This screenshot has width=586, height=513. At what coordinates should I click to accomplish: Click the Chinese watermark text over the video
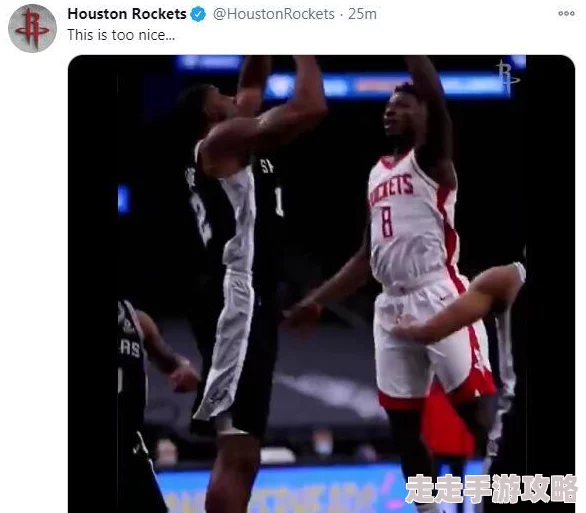click(x=491, y=488)
